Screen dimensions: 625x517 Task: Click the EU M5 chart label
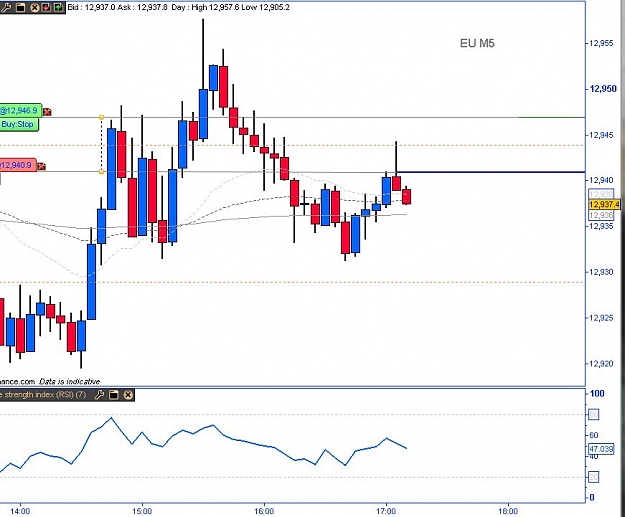pos(477,43)
